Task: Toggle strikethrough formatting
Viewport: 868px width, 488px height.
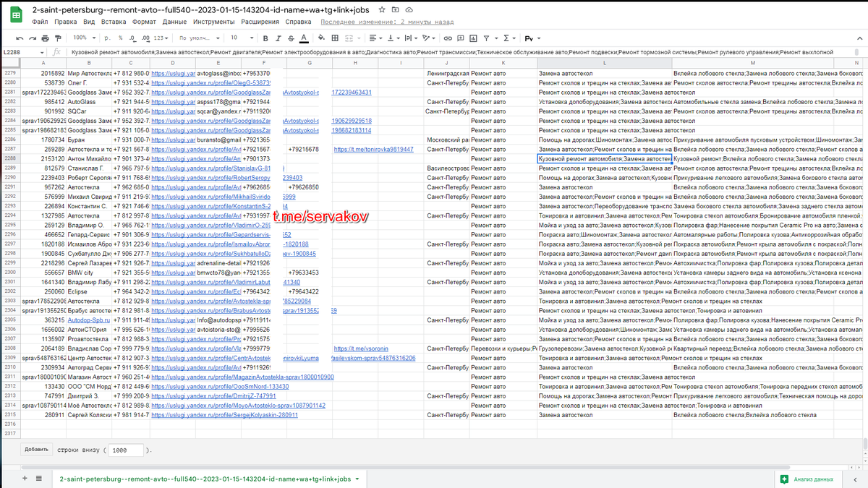Action: pos(290,38)
